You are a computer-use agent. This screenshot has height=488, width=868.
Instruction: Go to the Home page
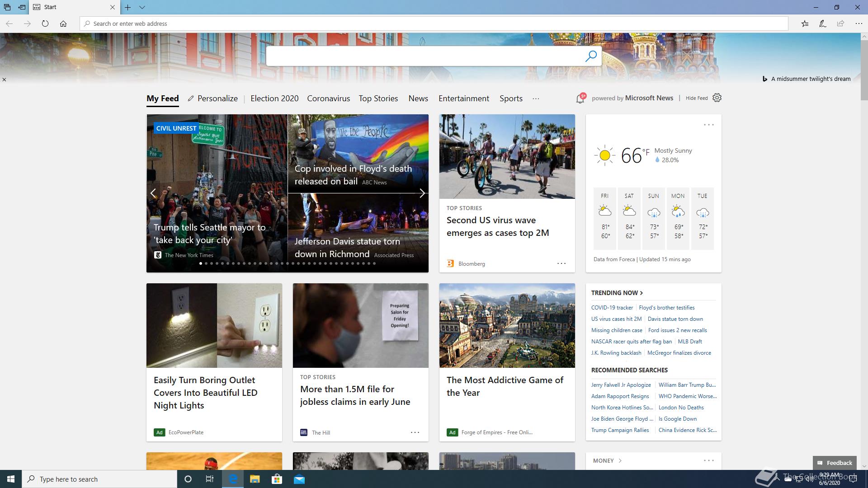pyautogui.click(x=63, y=23)
